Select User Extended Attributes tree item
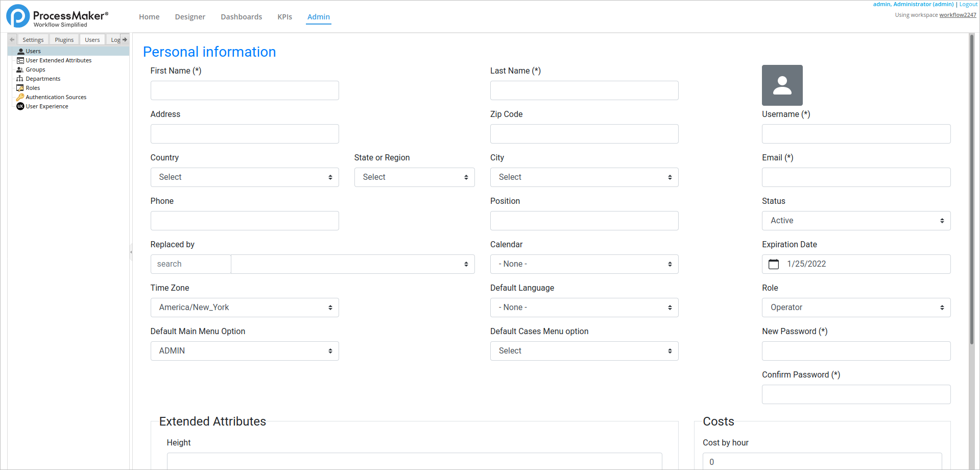The image size is (980, 470). pyautogui.click(x=58, y=60)
